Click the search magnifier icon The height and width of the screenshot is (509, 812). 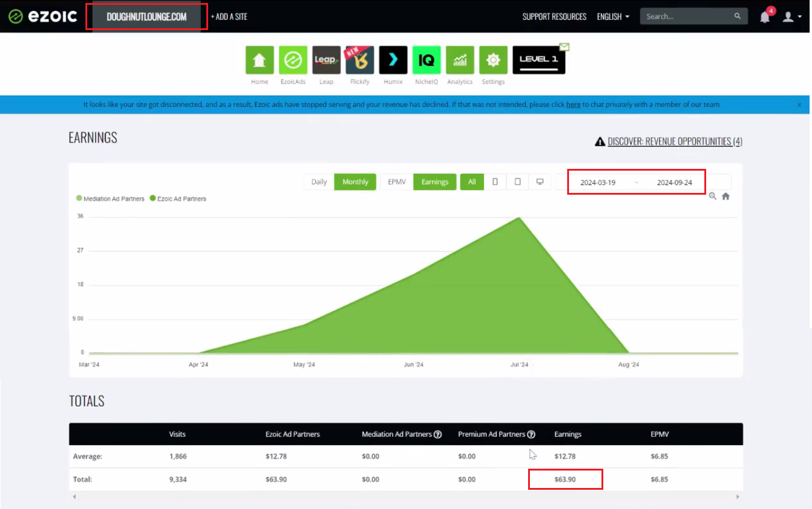[737, 16]
